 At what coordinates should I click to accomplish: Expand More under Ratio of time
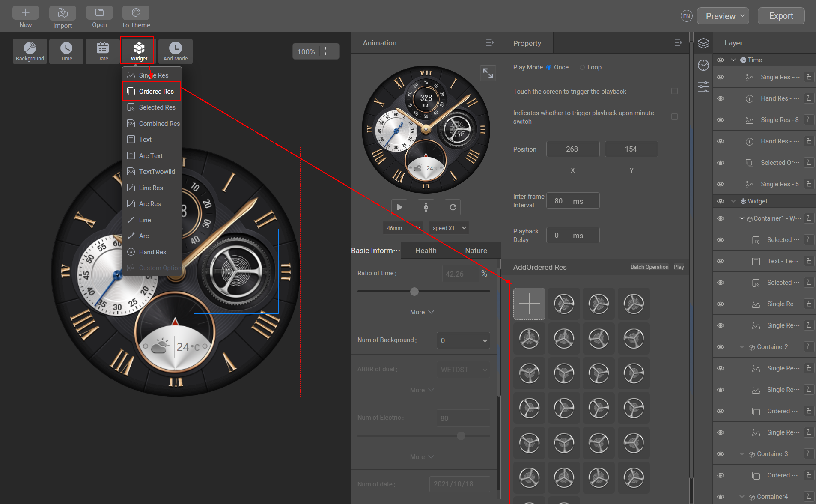coord(422,312)
